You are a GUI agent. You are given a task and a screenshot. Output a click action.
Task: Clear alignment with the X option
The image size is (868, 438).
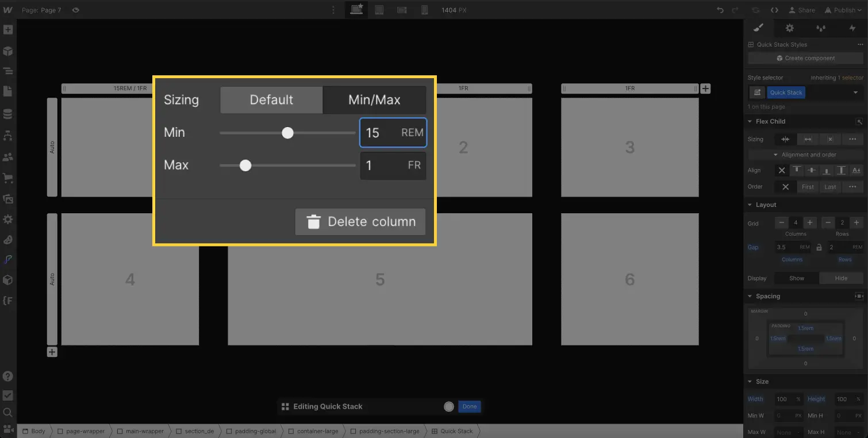pyautogui.click(x=781, y=170)
